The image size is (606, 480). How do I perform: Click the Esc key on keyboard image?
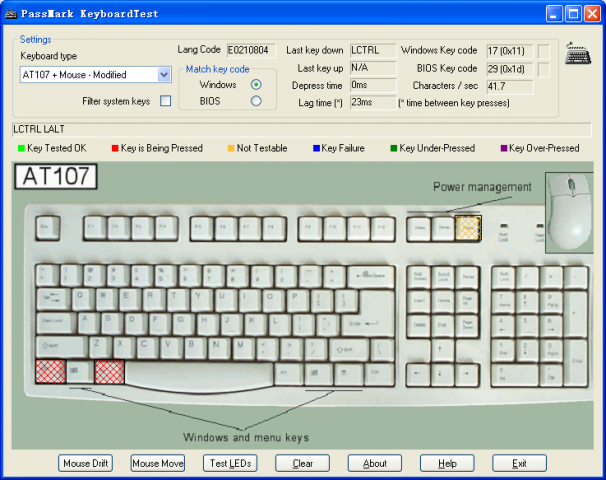click(x=46, y=228)
